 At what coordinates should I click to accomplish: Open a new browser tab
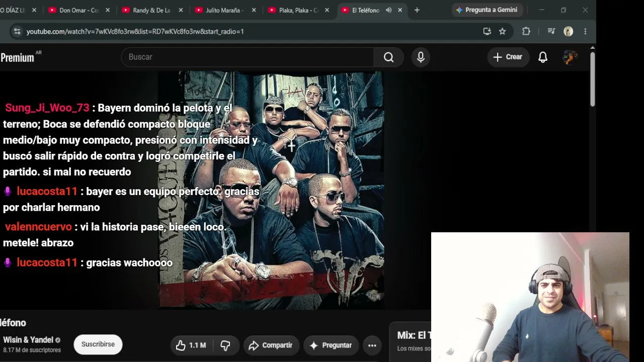click(x=417, y=10)
